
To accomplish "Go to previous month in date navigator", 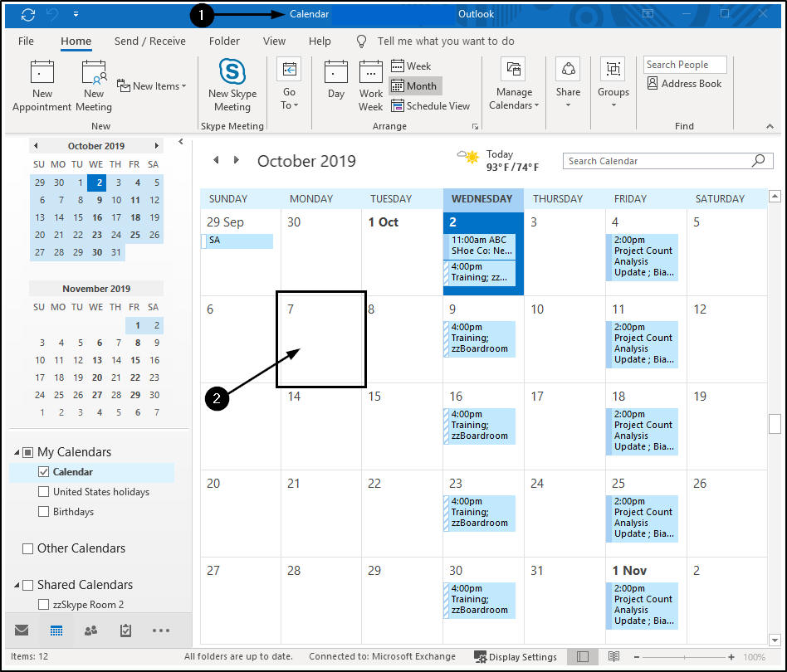I will [x=36, y=146].
